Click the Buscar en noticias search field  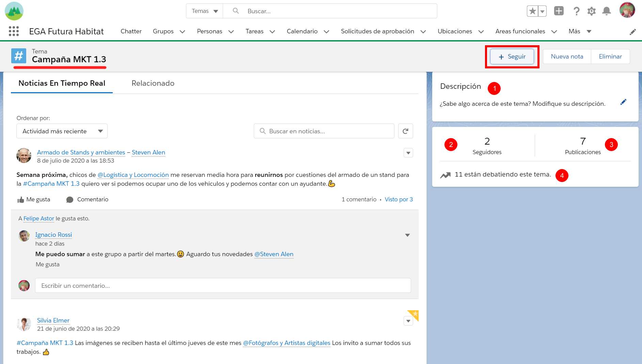[324, 131]
